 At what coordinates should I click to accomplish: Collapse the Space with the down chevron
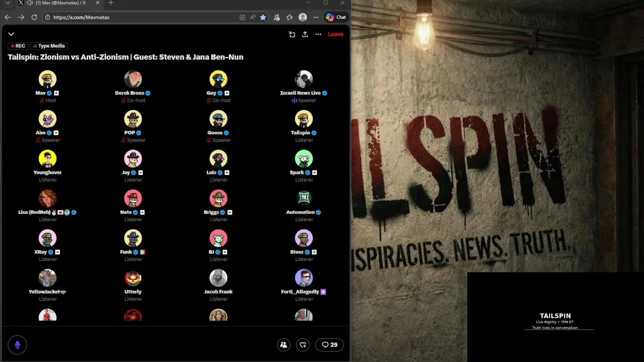pyautogui.click(x=11, y=34)
